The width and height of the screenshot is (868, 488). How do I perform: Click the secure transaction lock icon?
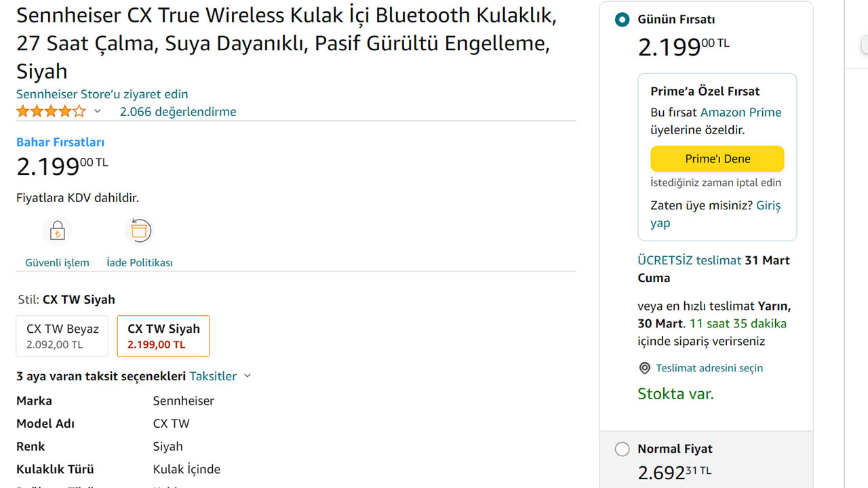coord(57,231)
